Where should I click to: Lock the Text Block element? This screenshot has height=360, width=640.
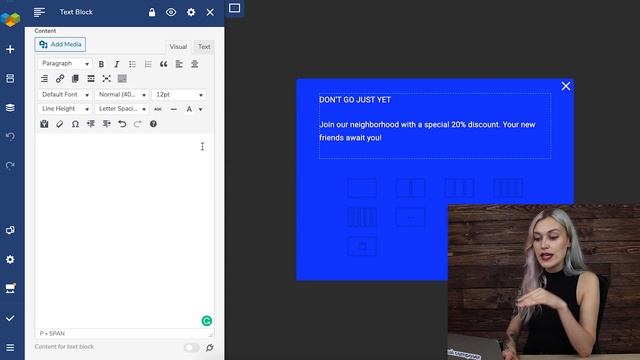click(152, 12)
